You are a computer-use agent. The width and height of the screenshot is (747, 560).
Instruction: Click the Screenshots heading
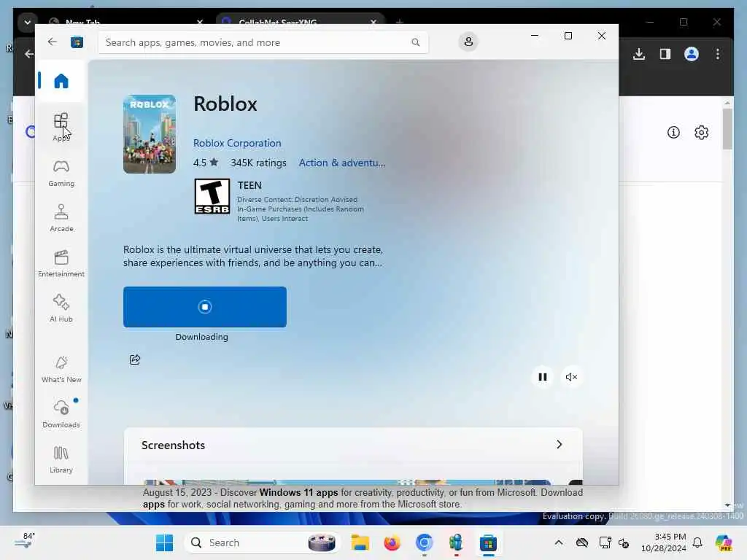(x=173, y=446)
